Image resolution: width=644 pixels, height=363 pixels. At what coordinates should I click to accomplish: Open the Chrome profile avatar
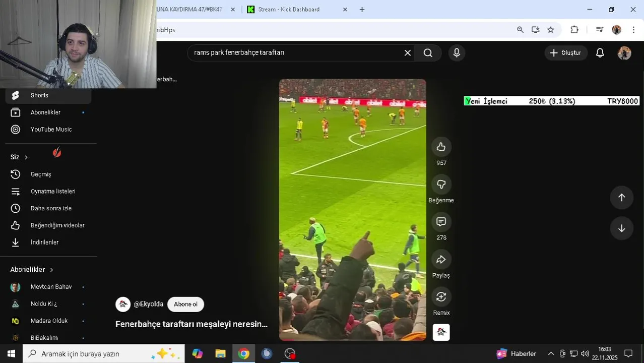[x=616, y=30]
